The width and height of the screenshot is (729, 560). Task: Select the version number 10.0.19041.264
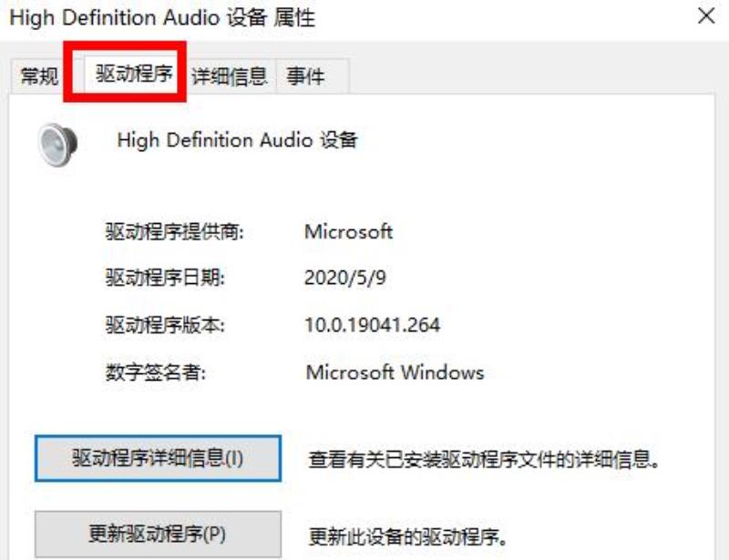372,325
